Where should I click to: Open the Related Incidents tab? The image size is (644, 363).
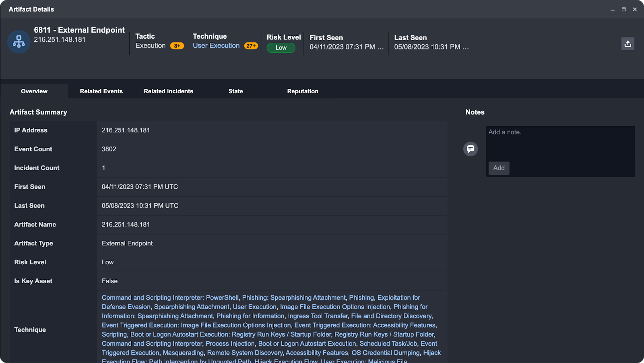coord(168,91)
